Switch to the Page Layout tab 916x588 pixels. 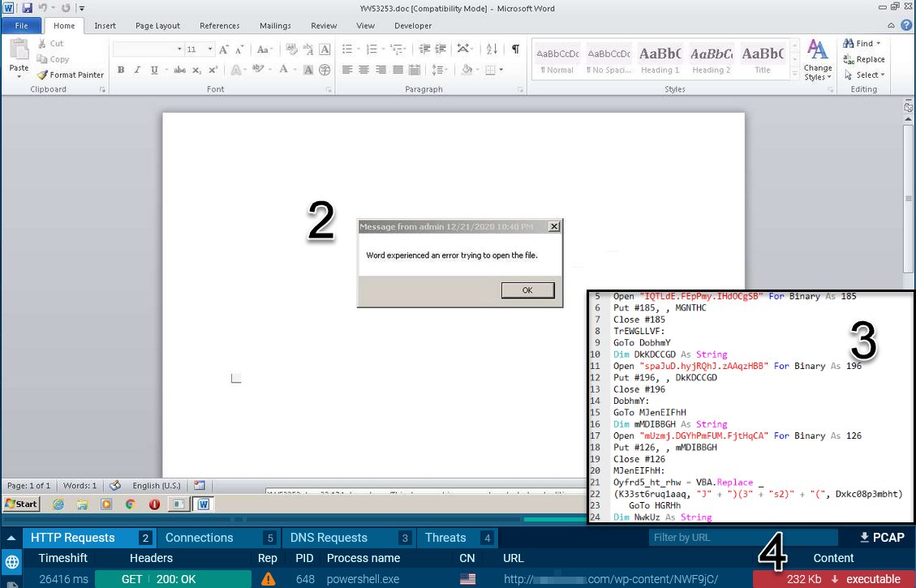(157, 26)
